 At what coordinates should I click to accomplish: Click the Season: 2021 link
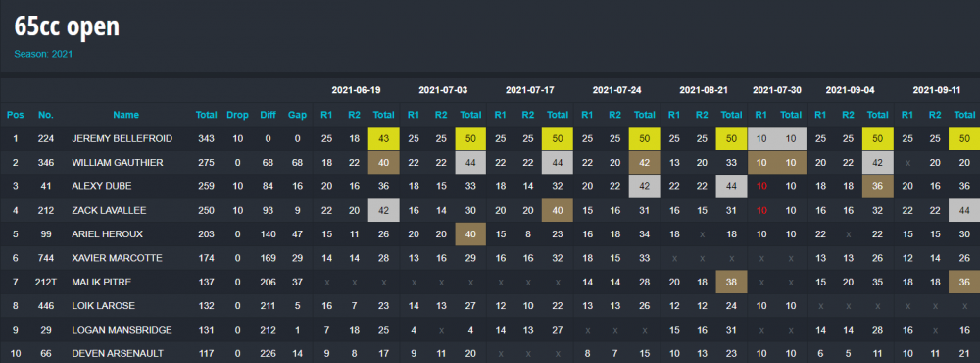[43, 55]
